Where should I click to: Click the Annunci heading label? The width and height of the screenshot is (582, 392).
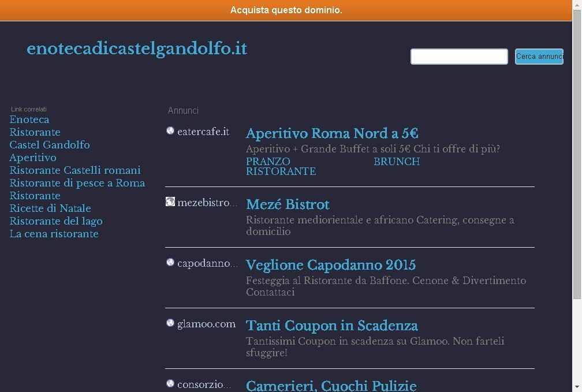(x=183, y=111)
